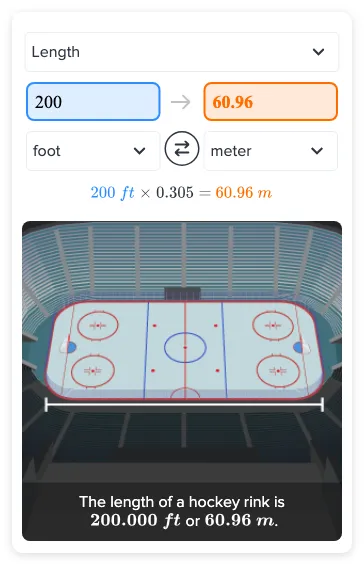Click the top-left red faceoff circle
The width and height of the screenshot is (364, 565).
click(x=98, y=325)
